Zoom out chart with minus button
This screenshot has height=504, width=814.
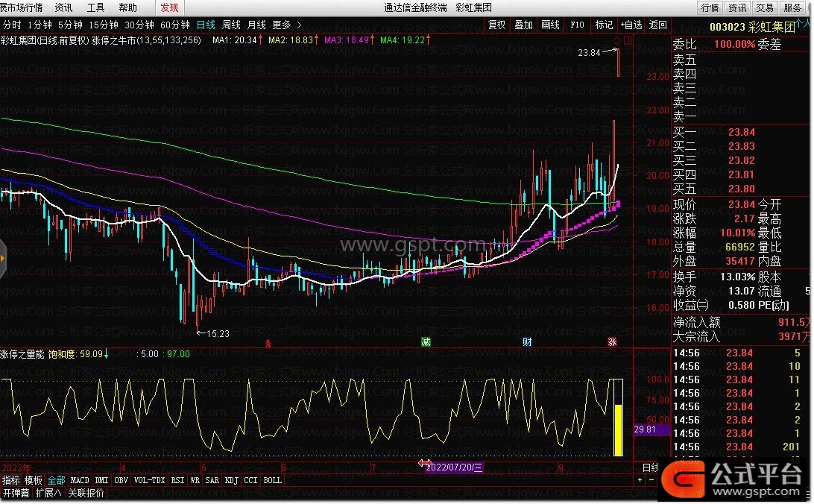[651, 480]
